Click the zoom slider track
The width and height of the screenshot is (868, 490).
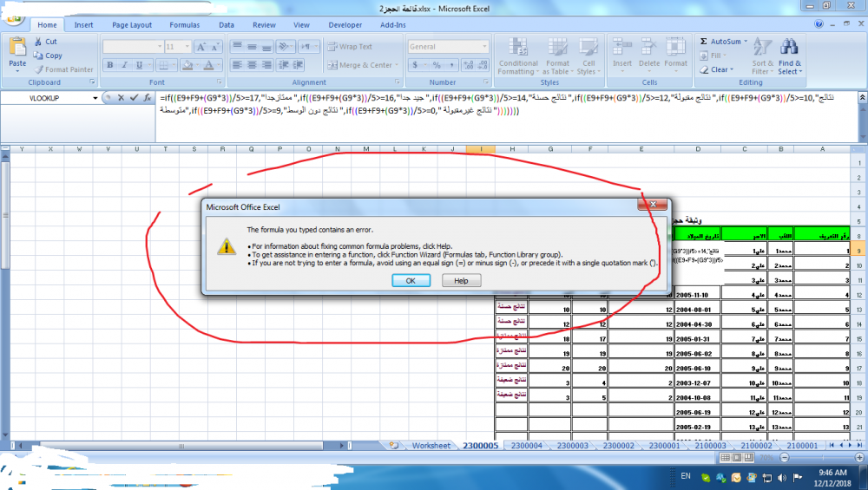(x=821, y=457)
